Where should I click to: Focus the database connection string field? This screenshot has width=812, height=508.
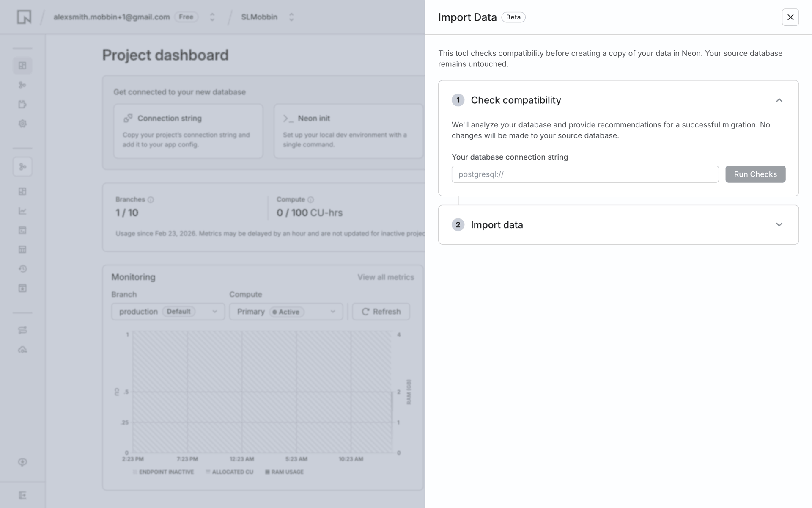pos(585,174)
